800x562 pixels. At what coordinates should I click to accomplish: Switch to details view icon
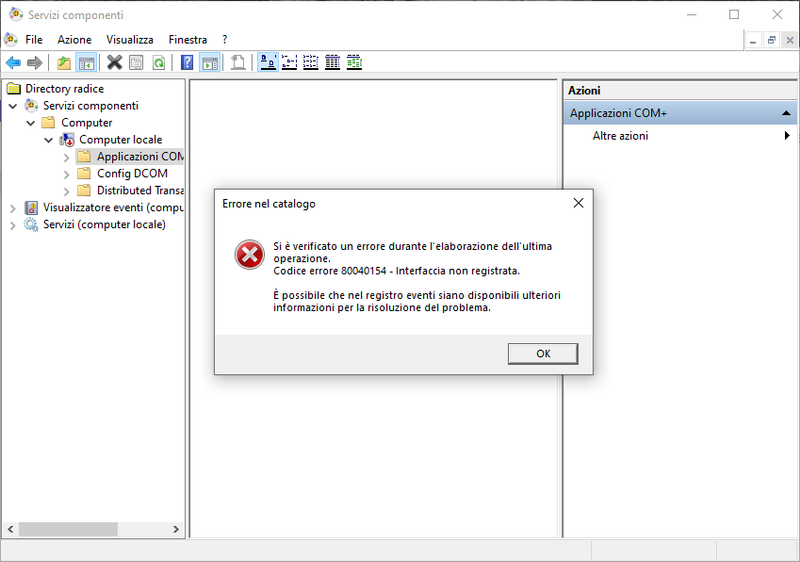tap(332, 63)
